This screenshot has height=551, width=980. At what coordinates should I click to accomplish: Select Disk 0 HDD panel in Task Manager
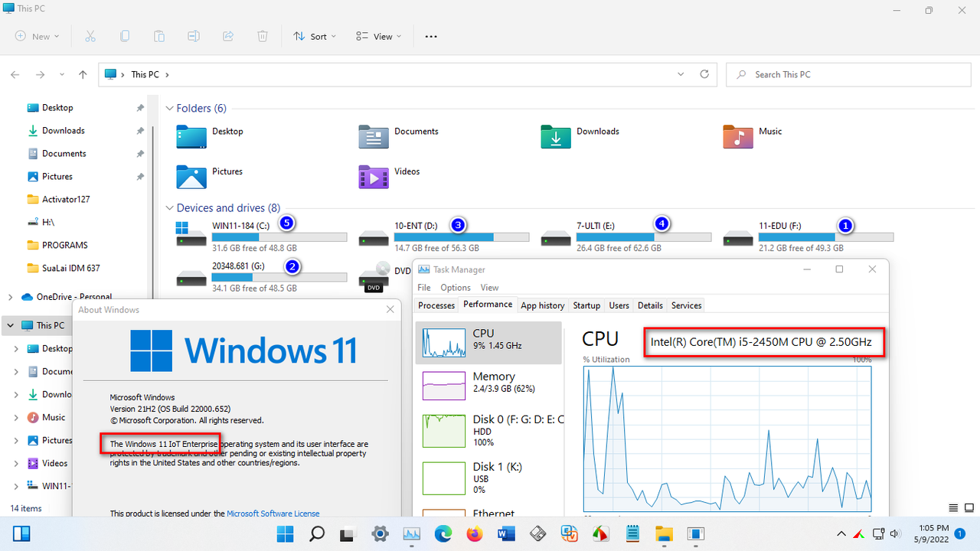coord(488,430)
